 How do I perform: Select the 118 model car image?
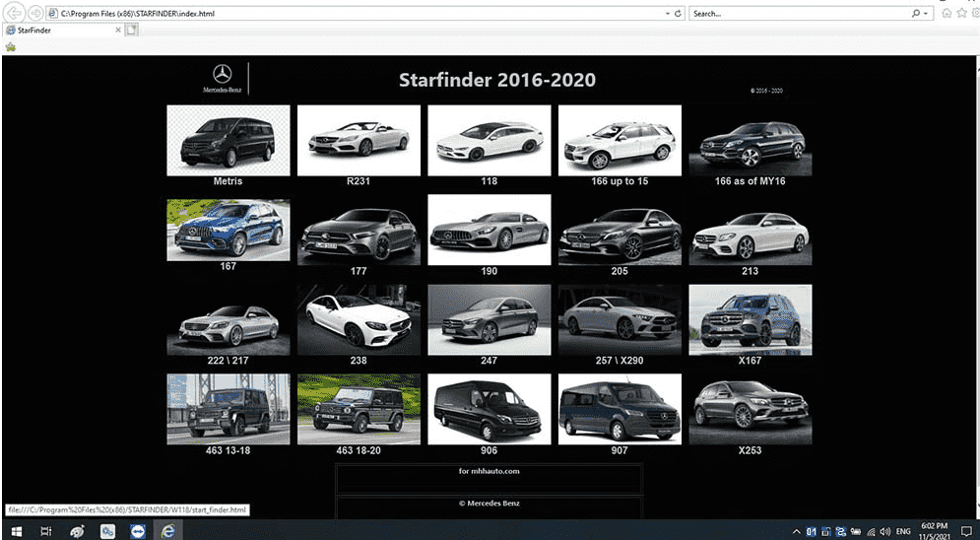(490, 141)
